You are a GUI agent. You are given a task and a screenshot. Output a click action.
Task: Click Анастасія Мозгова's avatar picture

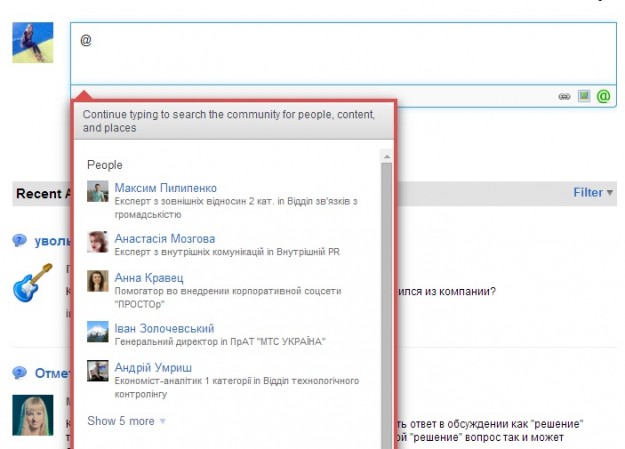pyautogui.click(x=97, y=242)
